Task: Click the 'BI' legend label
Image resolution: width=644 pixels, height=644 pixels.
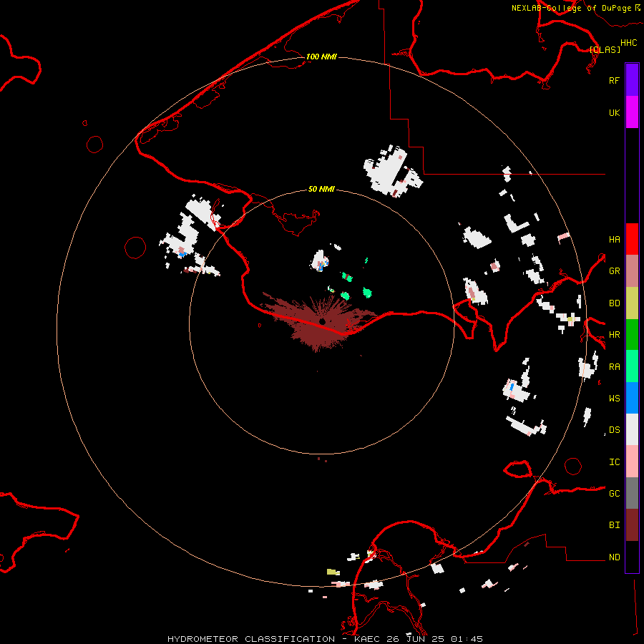Action: click(x=614, y=525)
